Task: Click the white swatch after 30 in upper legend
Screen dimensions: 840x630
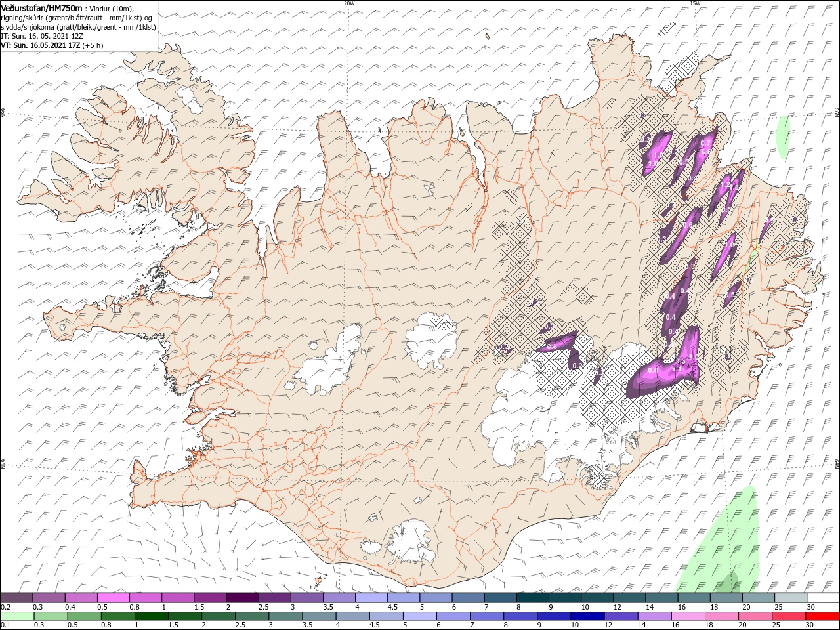Action: 824,598
